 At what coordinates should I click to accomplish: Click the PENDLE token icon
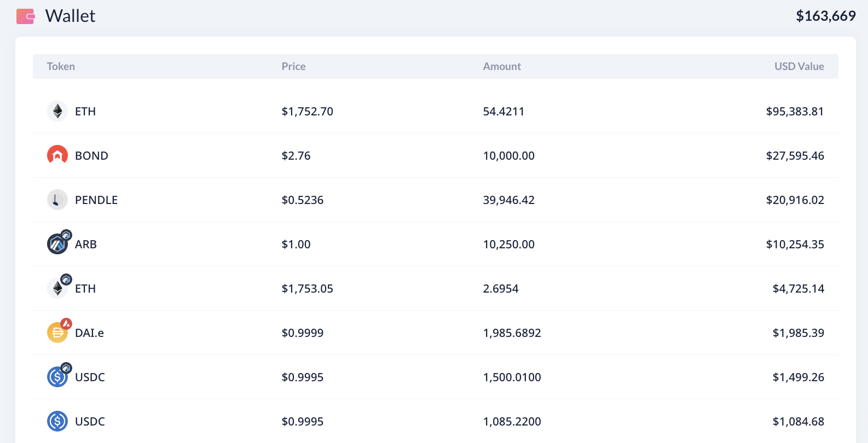coord(57,200)
